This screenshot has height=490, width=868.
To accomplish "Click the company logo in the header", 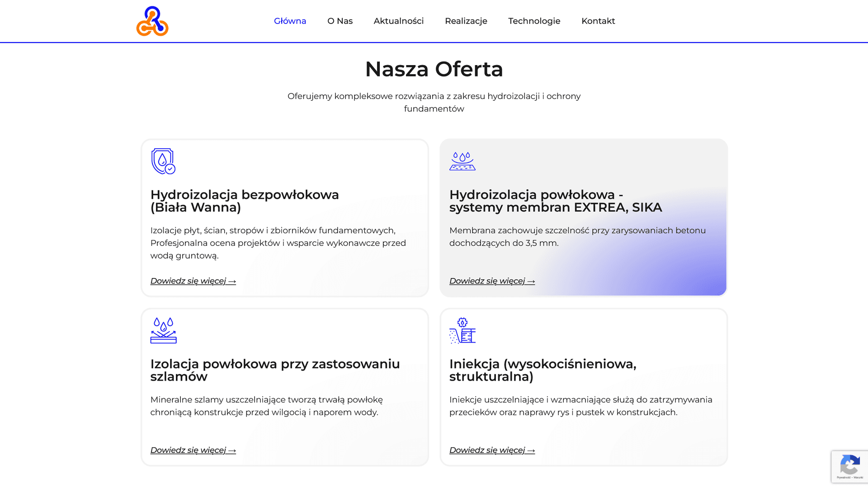I will click(152, 21).
